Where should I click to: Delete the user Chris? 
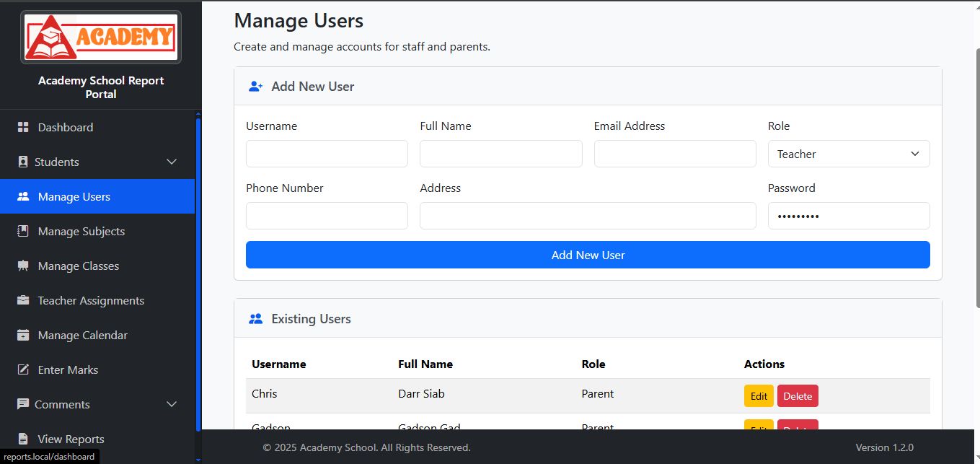[x=797, y=396]
